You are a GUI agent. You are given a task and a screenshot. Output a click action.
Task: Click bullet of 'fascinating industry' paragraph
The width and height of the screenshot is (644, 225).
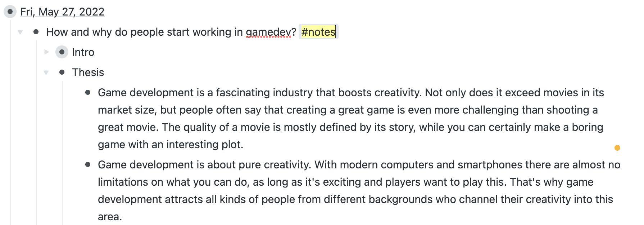(x=88, y=93)
